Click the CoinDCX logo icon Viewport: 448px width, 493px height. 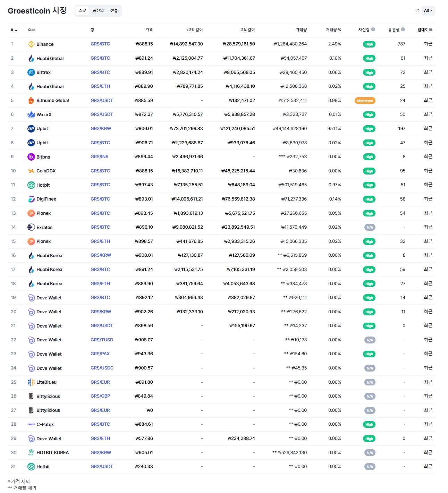31,171
